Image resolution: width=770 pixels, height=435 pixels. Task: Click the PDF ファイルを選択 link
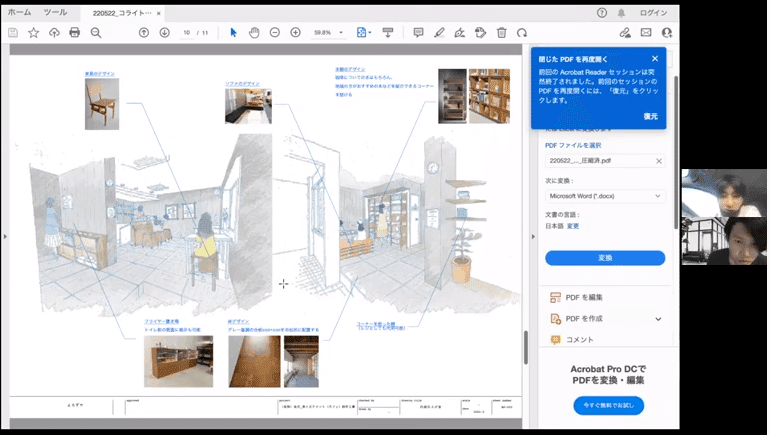point(573,145)
